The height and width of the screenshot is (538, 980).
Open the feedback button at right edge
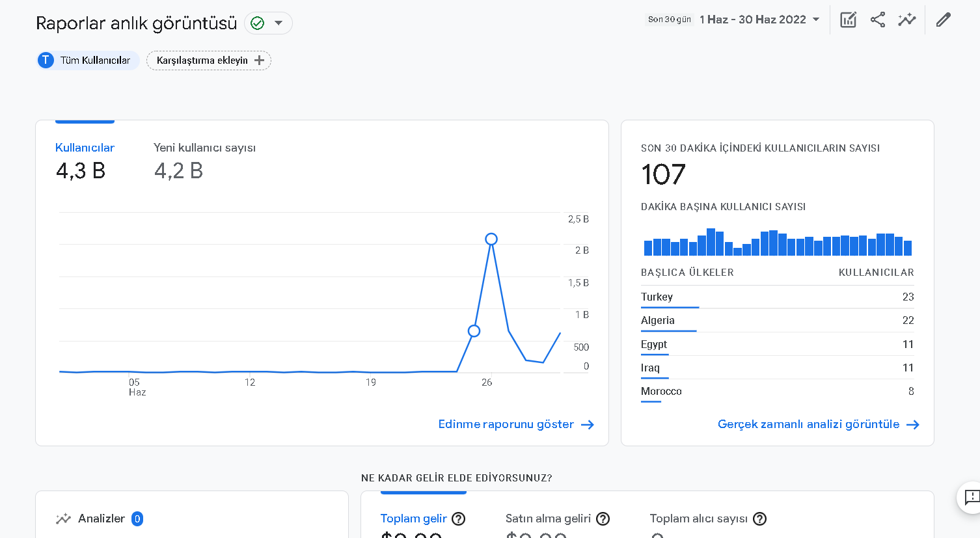[x=970, y=498]
